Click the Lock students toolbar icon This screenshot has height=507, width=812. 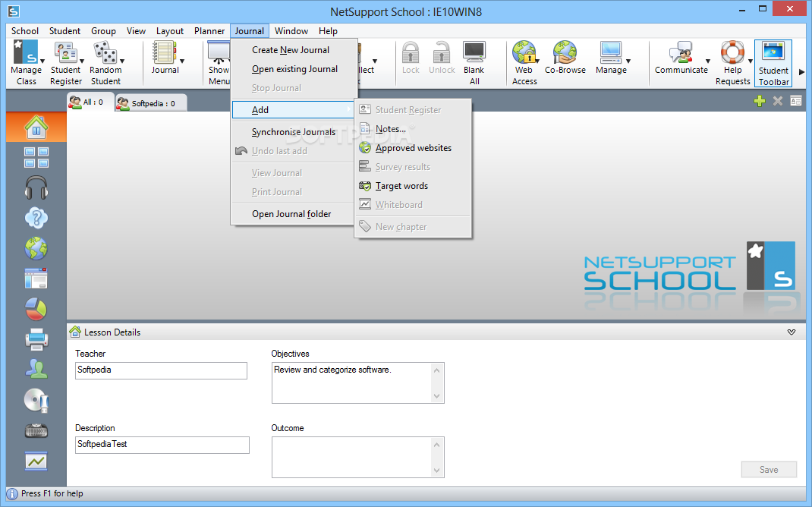(x=411, y=58)
